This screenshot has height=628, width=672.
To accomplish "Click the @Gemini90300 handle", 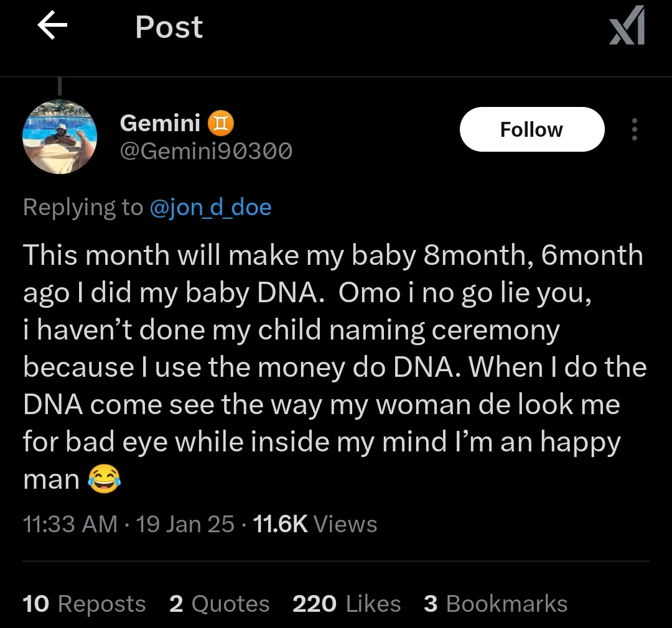I will (x=205, y=151).
